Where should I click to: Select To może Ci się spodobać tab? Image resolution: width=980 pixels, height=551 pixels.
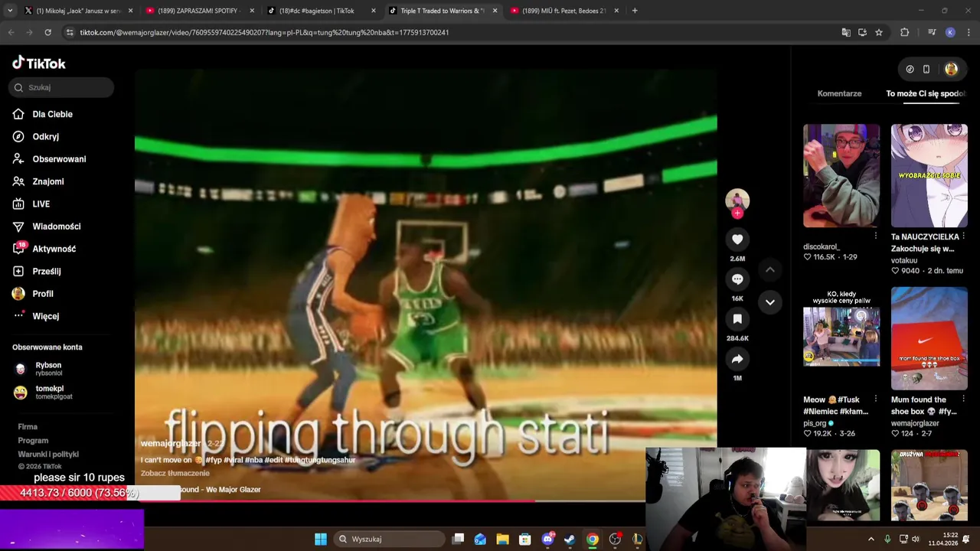click(927, 93)
